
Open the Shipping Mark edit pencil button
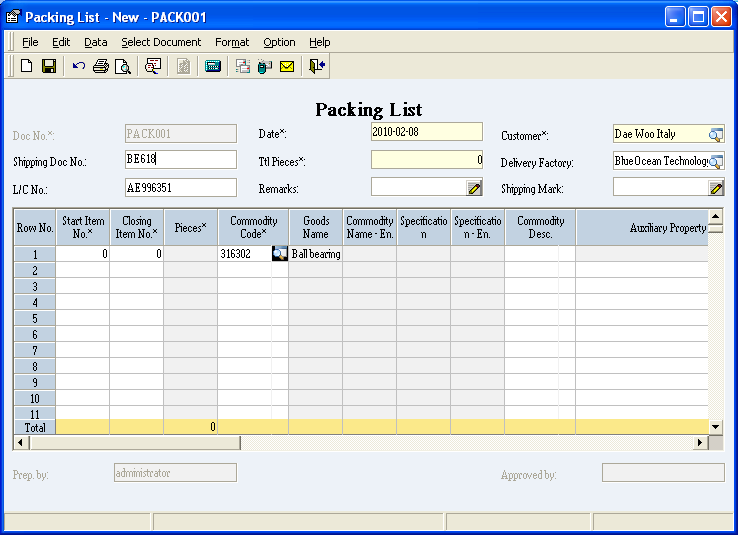coord(716,188)
